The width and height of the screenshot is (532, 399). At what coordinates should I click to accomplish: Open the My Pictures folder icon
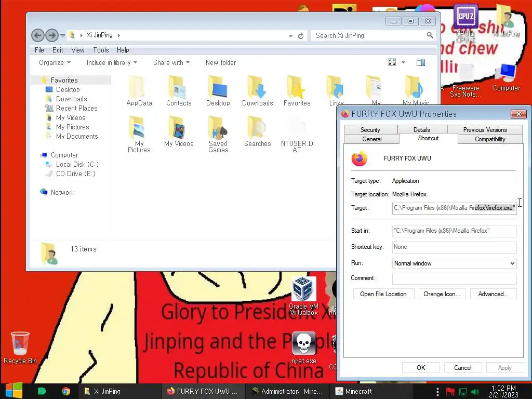pos(139,134)
